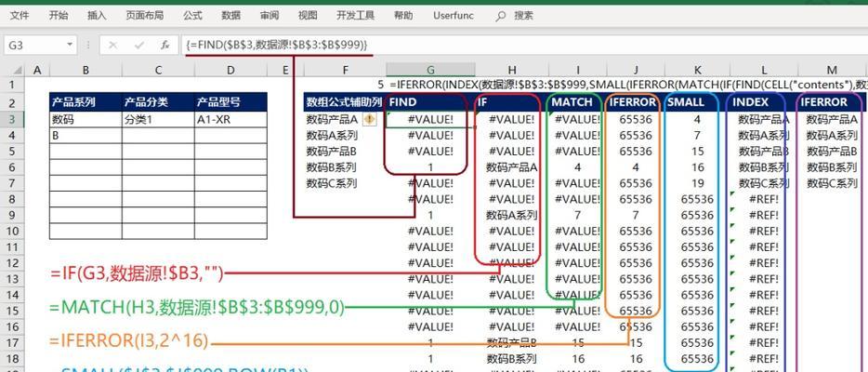
Task: Expand the Name Box dropdown arrow
Action: [71, 45]
